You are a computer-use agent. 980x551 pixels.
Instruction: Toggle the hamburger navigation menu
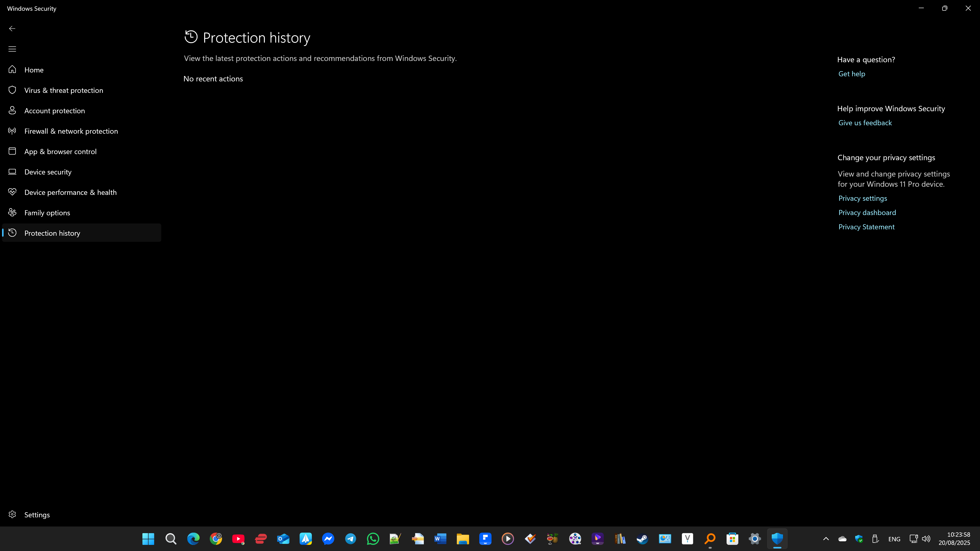12,49
